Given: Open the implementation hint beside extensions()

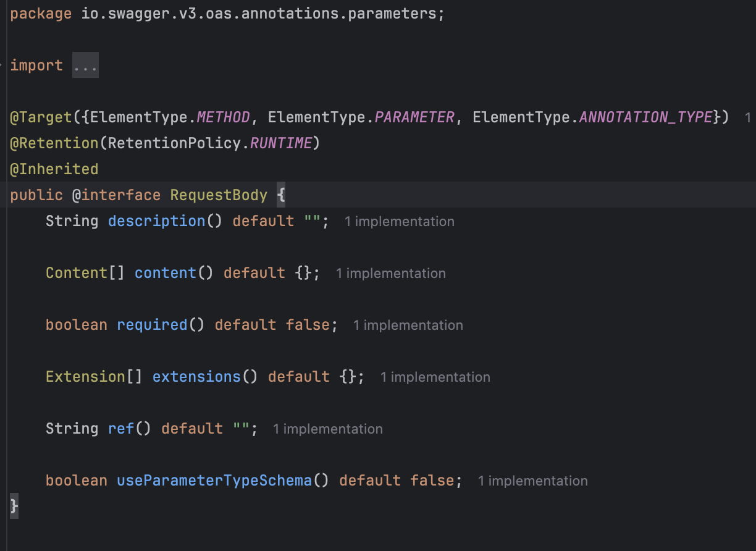Looking at the screenshot, I should (x=435, y=377).
